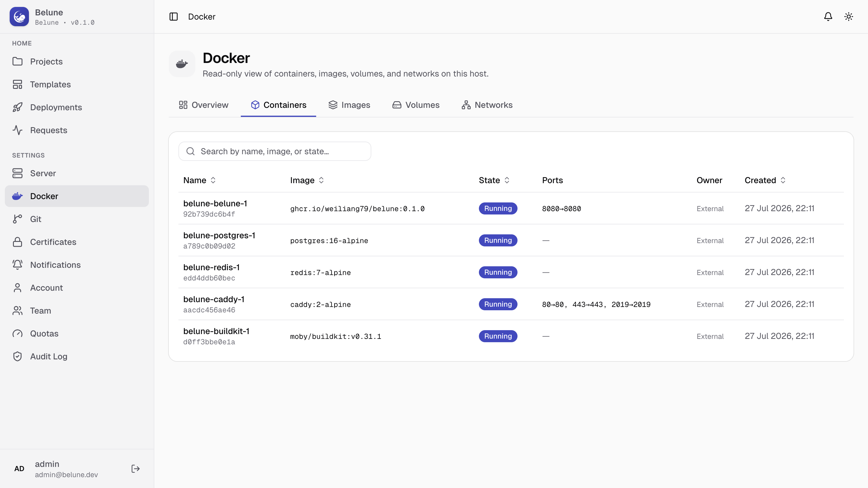
Task: Go to Templates page
Action: (77, 84)
